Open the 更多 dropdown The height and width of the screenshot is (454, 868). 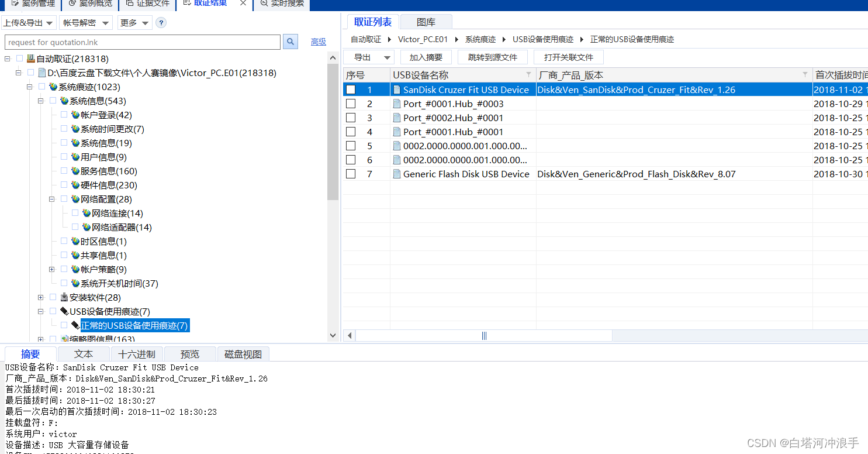coord(134,23)
